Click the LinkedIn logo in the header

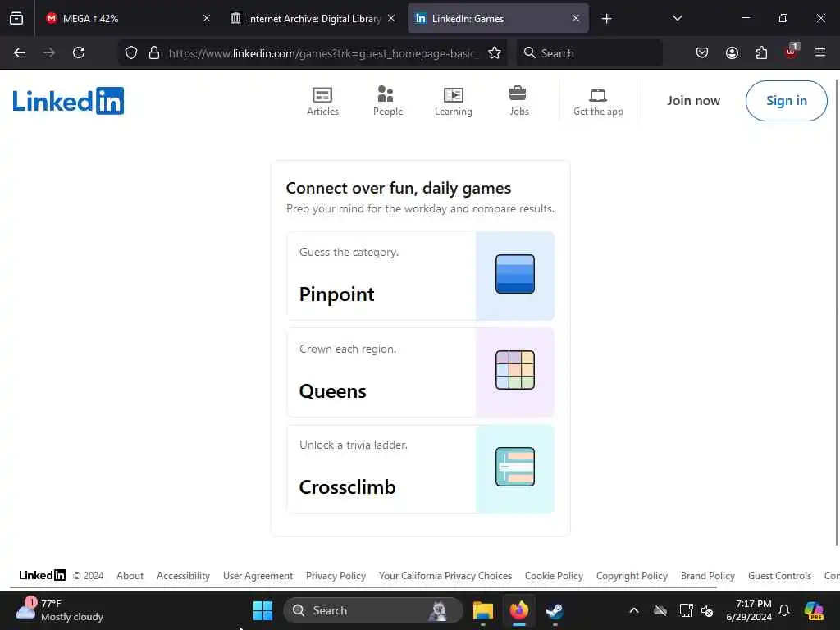[68, 101]
